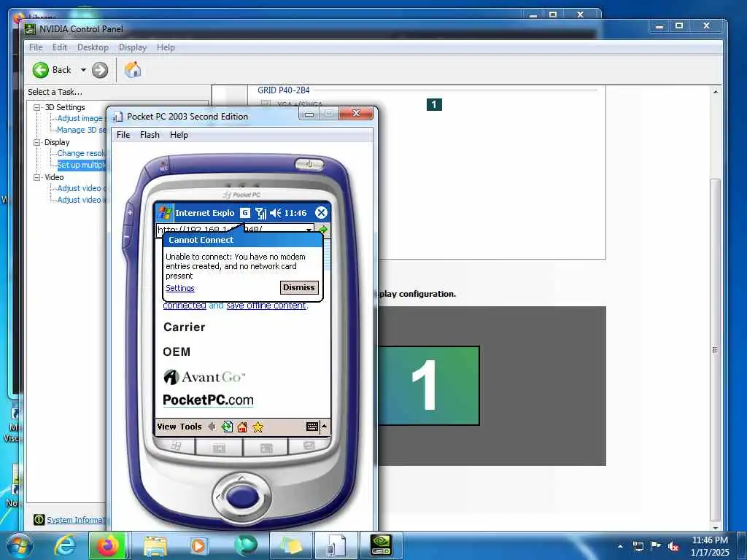Switch to Firefox in the taskbar
The image size is (747, 560).
108,545
